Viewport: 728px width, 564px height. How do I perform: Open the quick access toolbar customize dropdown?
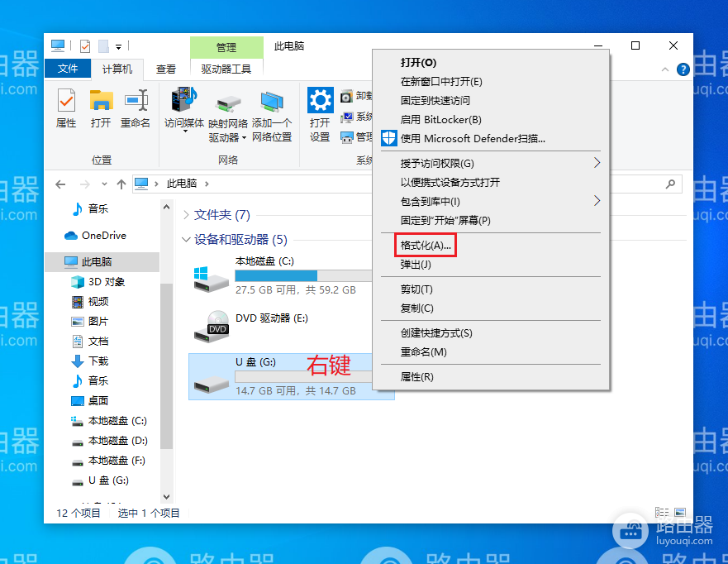tap(118, 46)
